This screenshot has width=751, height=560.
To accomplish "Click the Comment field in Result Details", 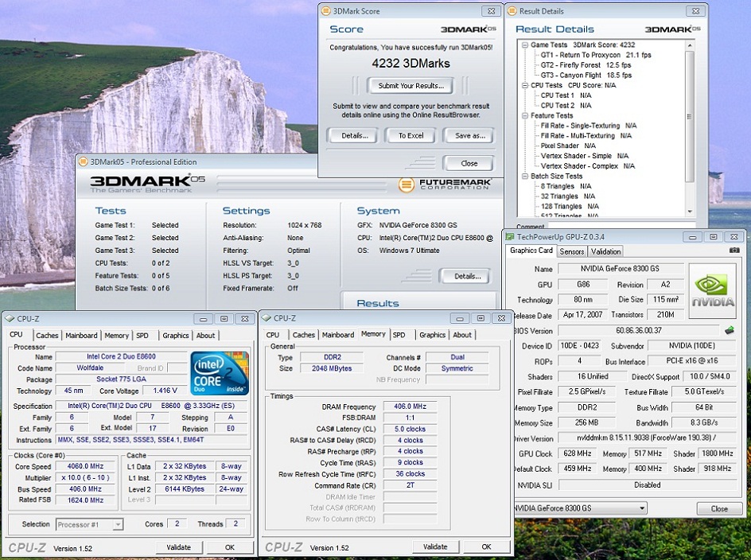I will tap(621, 224).
